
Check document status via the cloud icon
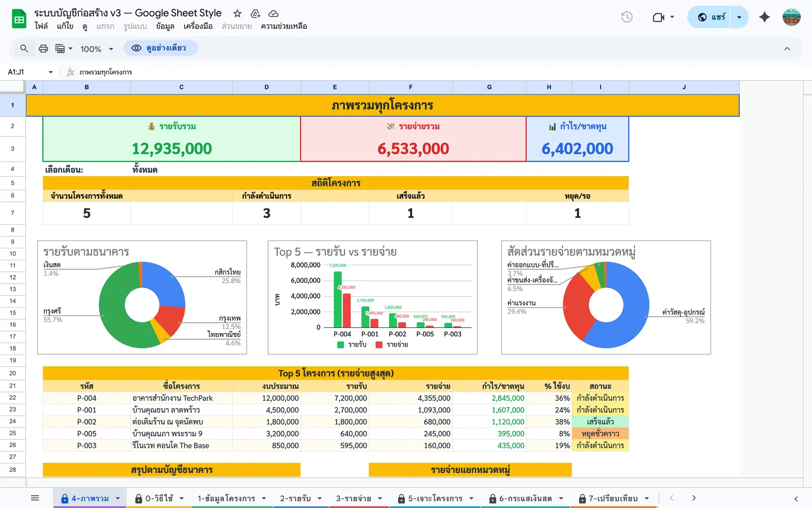(x=273, y=13)
